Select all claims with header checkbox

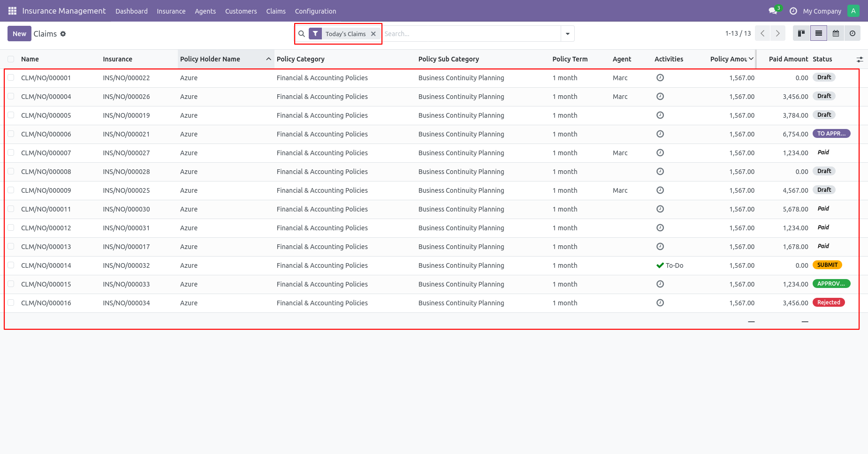pyautogui.click(x=11, y=59)
